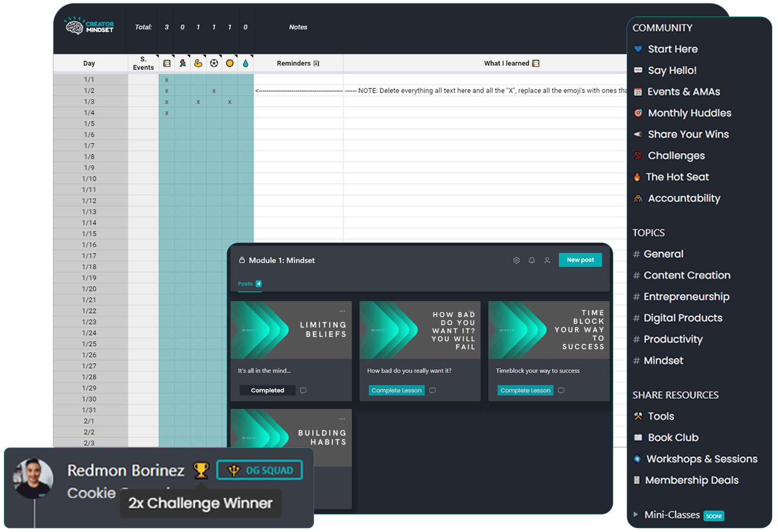
Task: Click the soccer ball habit column header
Action: tap(214, 63)
